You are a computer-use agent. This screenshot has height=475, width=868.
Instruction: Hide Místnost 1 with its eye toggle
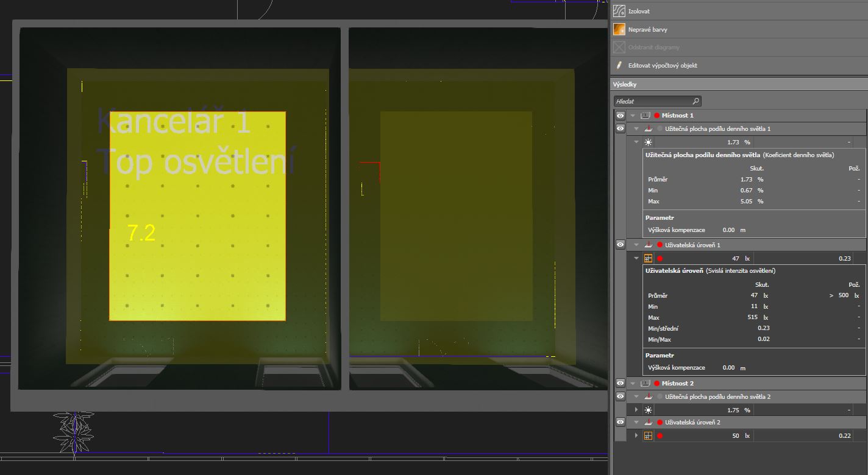pos(620,115)
